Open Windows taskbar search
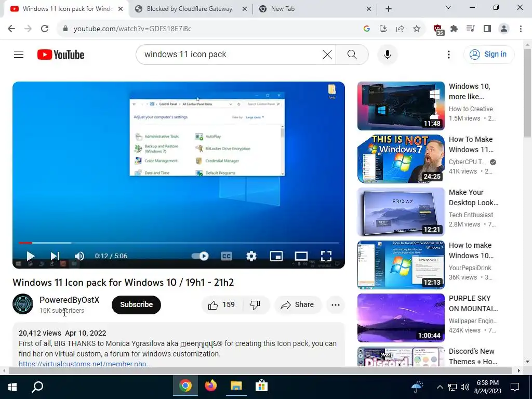The height and width of the screenshot is (399, 532). click(x=37, y=387)
